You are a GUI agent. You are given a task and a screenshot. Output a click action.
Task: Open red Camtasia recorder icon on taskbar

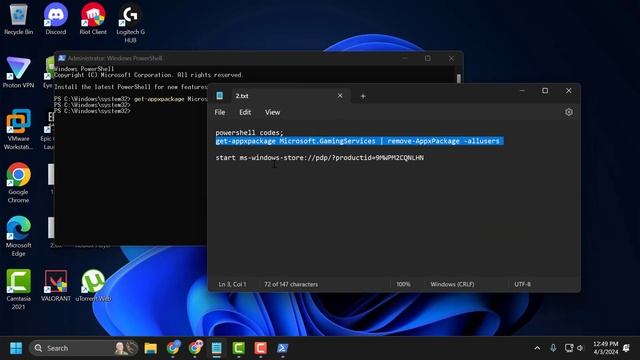point(261,348)
